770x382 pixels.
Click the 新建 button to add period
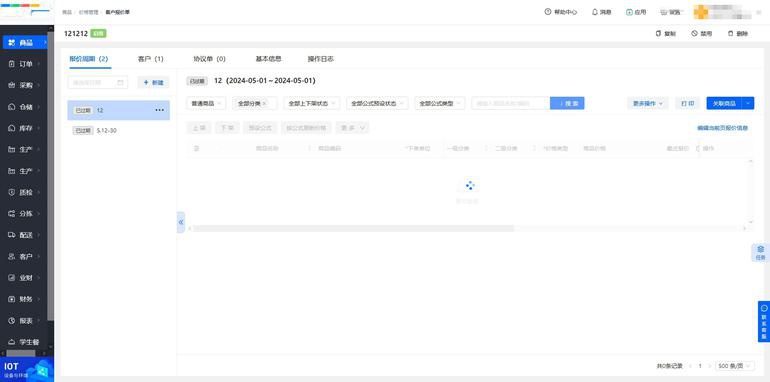153,82
